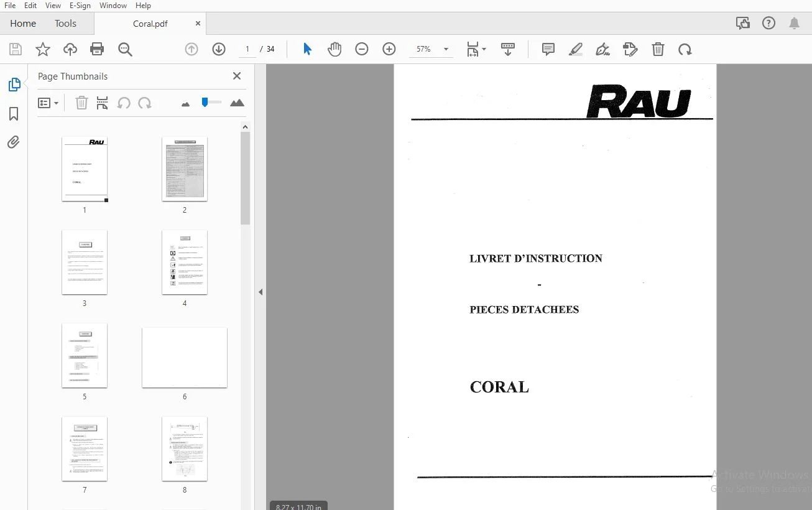This screenshot has height=510, width=812.
Task: Print the Coral.pdf document
Action: [97, 49]
